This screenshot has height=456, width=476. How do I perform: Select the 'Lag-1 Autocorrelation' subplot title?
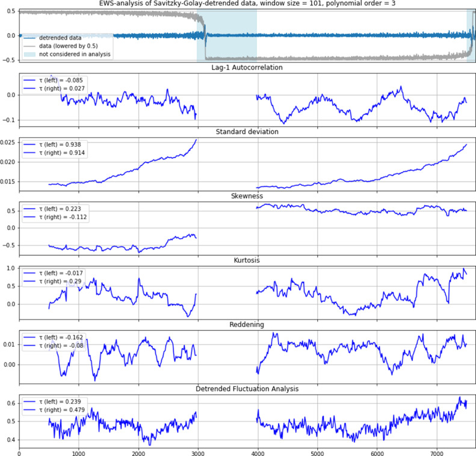pyautogui.click(x=247, y=67)
